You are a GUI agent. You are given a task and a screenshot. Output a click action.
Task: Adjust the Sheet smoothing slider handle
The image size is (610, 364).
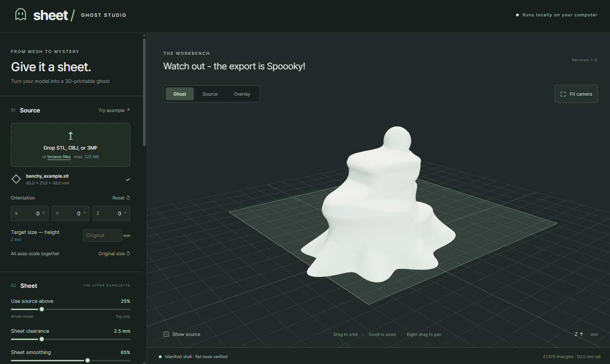88,360
